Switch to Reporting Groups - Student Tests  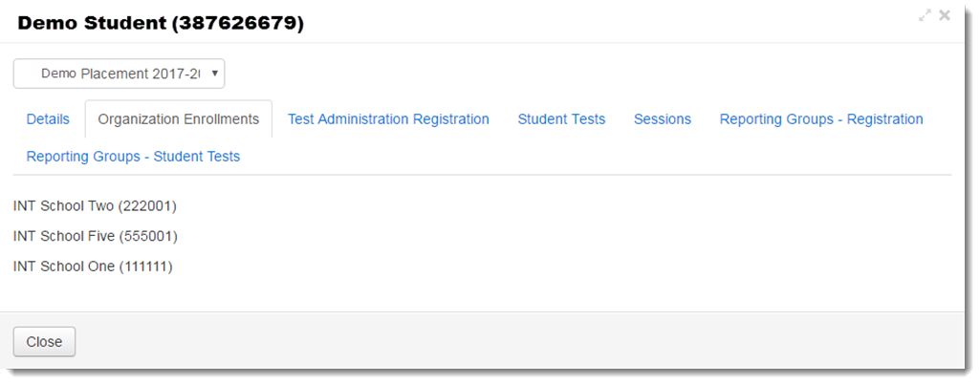(133, 157)
